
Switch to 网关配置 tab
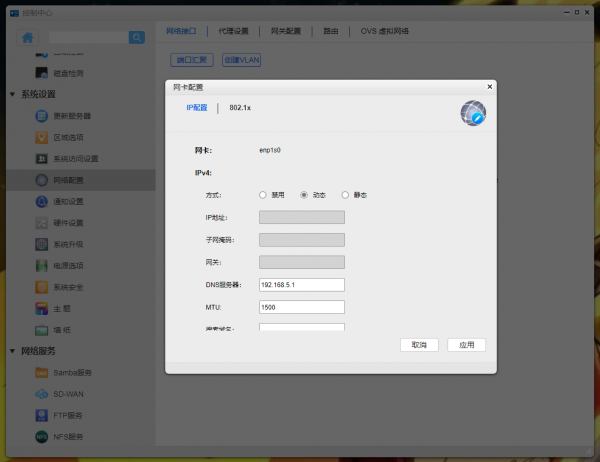point(286,31)
